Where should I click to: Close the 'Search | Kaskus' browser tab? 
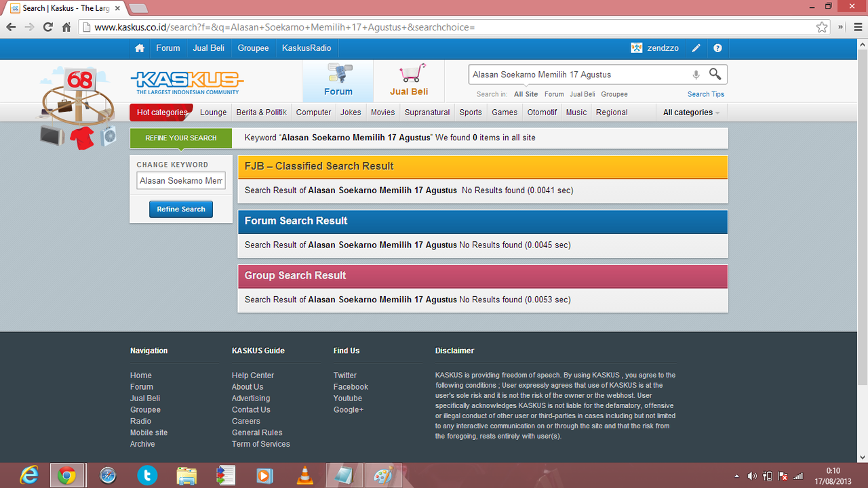[x=117, y=8]
